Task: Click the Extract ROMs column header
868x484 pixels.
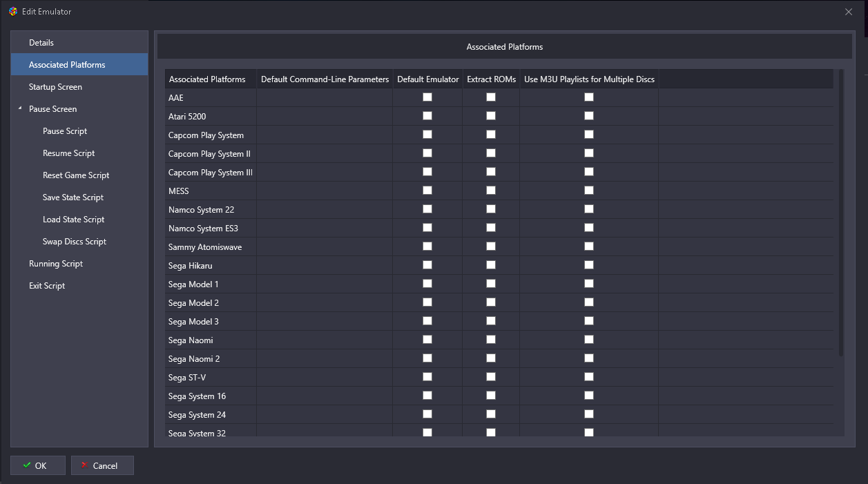Action: (491, 79)
